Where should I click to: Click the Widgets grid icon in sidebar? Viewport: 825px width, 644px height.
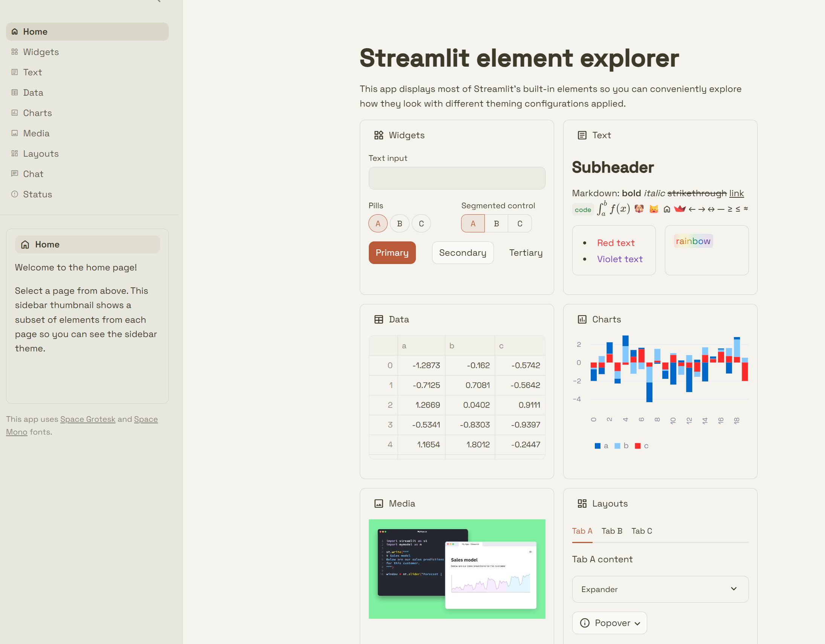click(15, 52)
